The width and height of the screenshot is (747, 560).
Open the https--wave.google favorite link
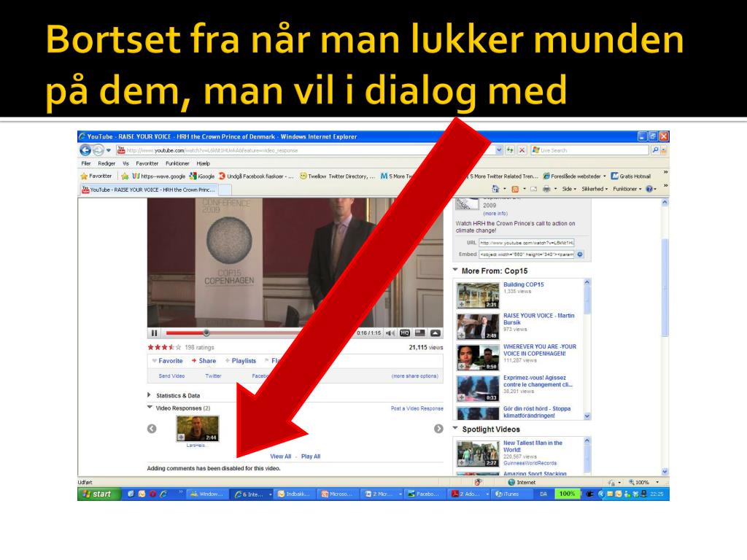[158, 176]
